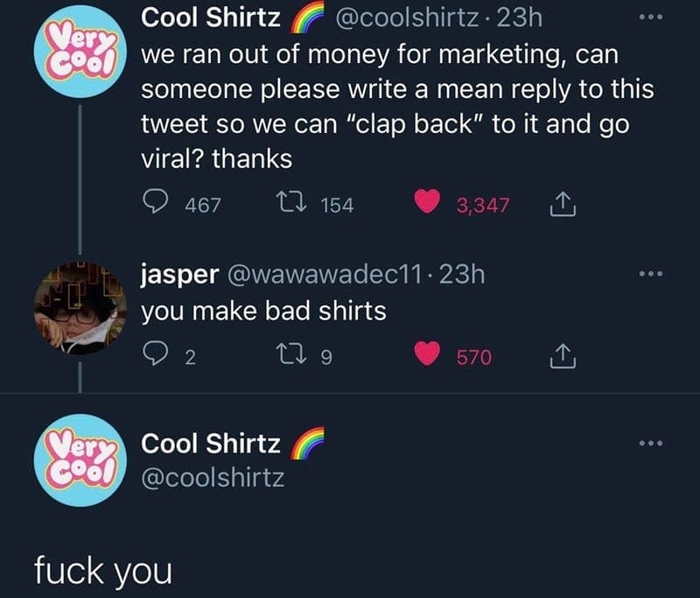Open replies on the Cool Shirtz marketing tweet
This screenshot has width=700, height=598.
[x=156, y=202]
